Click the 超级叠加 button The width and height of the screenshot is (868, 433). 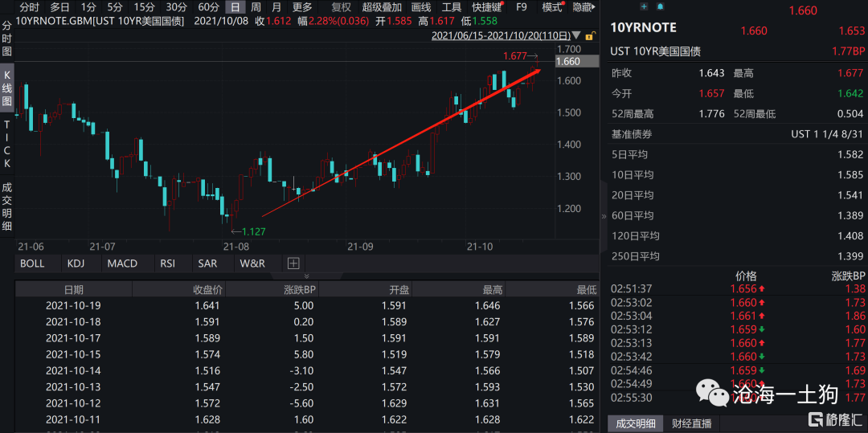pos(382,7)
